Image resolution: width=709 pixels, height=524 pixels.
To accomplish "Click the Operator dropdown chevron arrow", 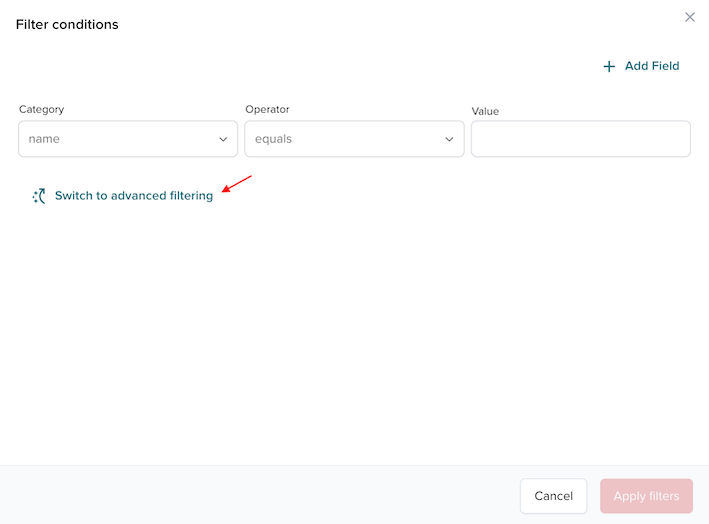I will pyautogui.click(x=449, y=140).
